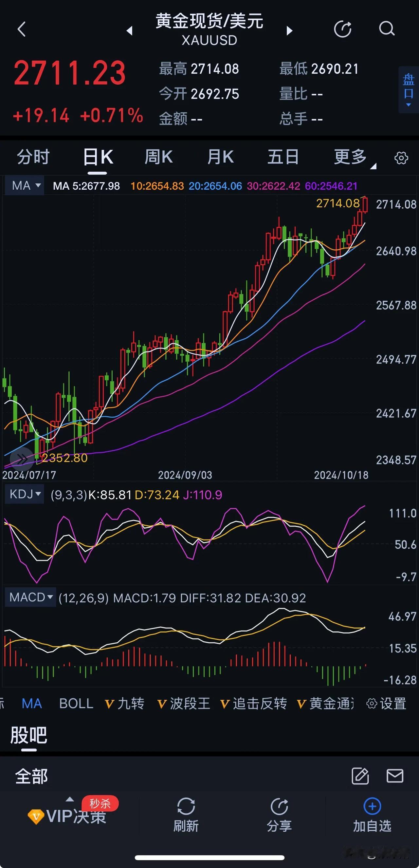Tap MA 10:2654.83 label

[157, 186]
